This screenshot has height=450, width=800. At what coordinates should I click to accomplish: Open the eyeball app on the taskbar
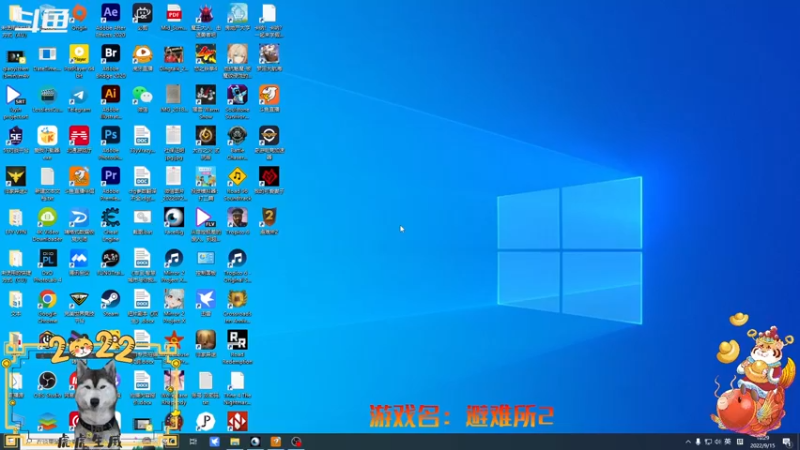pyautogui.click(x=255, y=441)
